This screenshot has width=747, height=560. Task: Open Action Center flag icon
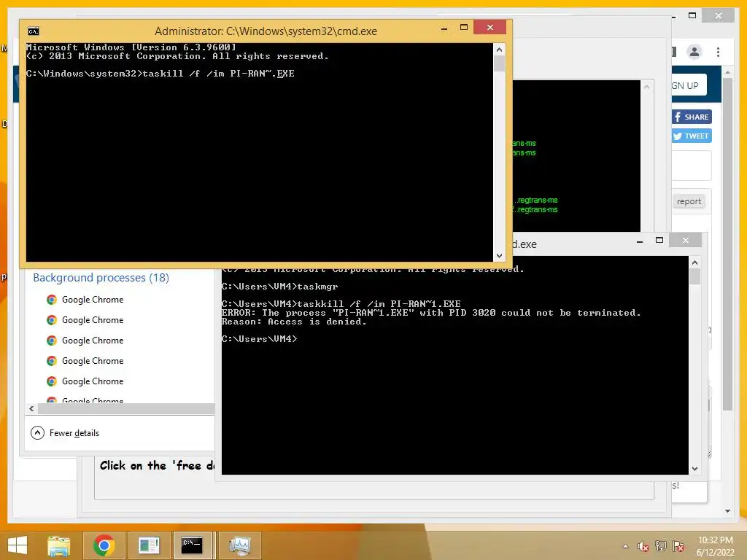click(678, 546)
